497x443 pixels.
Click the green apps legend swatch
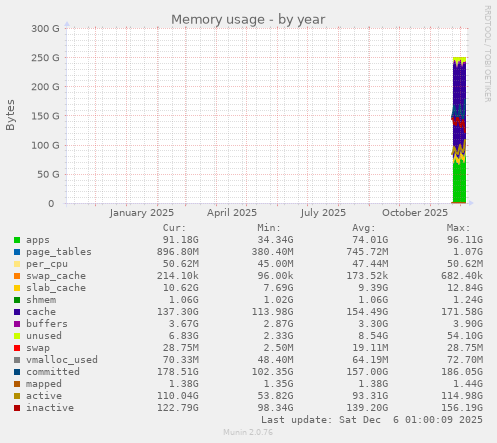(17, 240)
